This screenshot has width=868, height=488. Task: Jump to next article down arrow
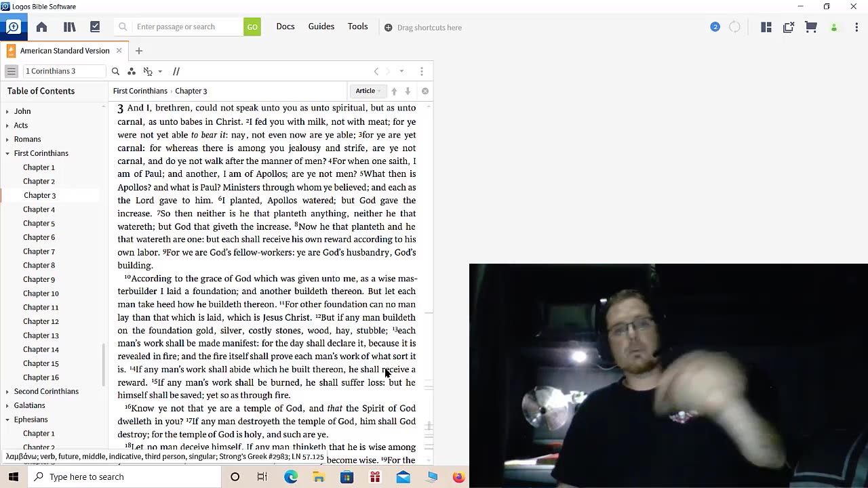408,91
